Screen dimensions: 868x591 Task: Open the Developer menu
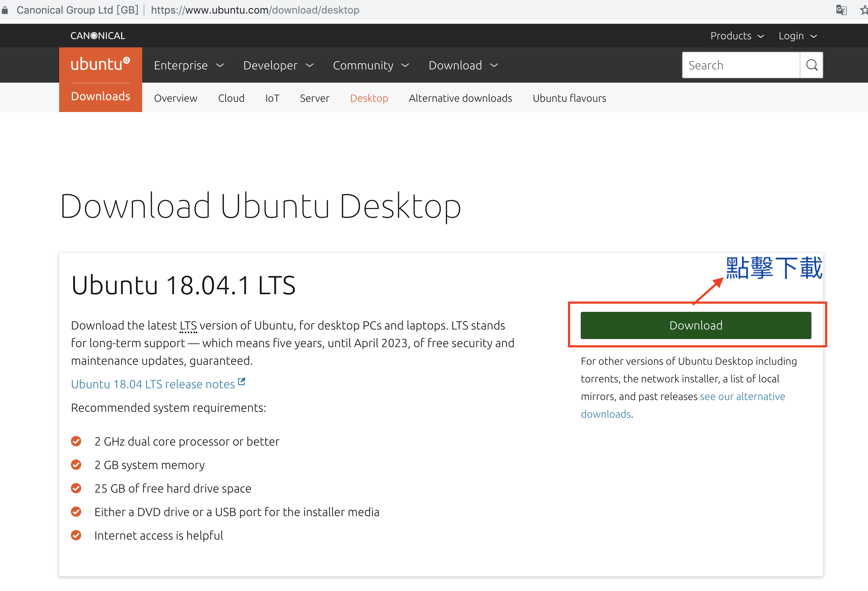tap(278, 65)
